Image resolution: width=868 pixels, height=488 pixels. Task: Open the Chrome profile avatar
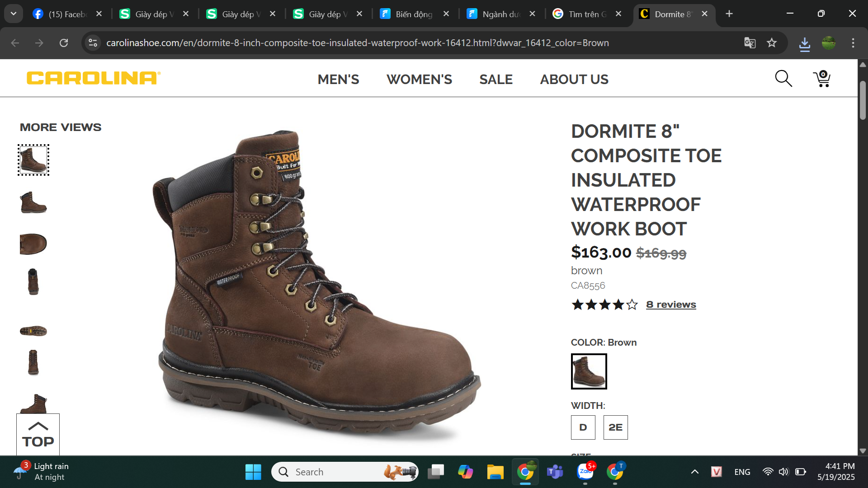(x=829, y=43)
